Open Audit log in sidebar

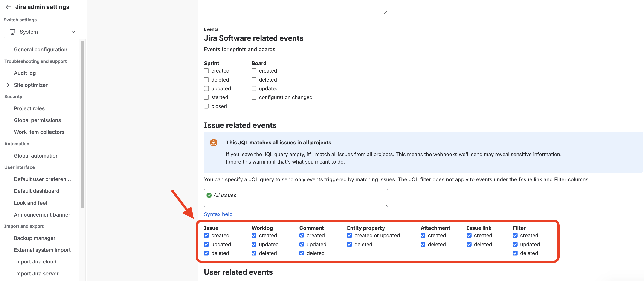25,73
